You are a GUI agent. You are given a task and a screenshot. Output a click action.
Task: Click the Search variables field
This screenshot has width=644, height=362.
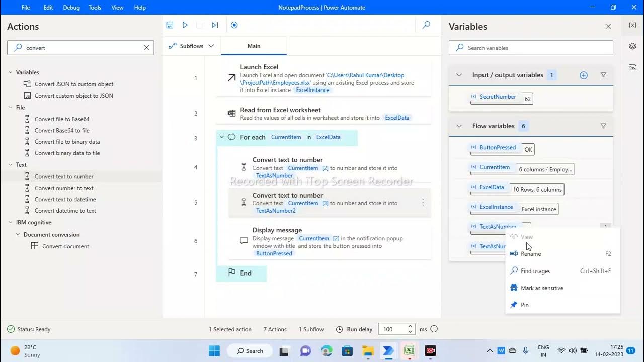pyautogui.click(x=531, y=48)
